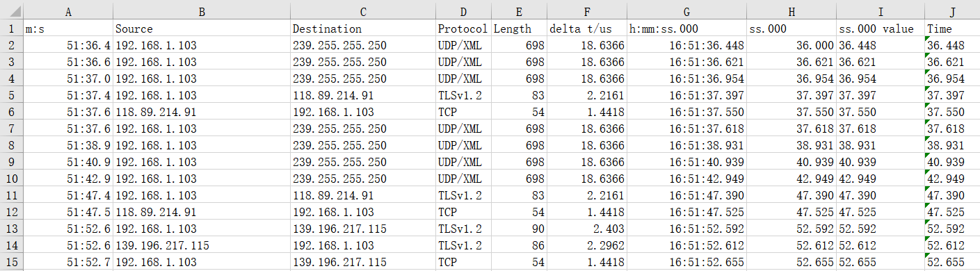The width and height of the screenshot is (980, 271).
Task: Select Destination cell 118.89.214.91 in row 5
Action: point(363,95)
